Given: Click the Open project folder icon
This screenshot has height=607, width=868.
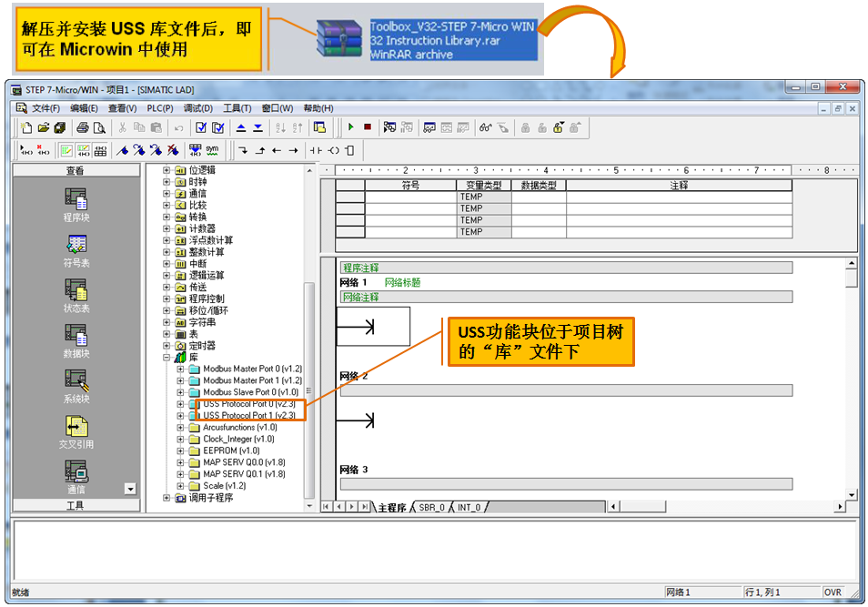Looking at the screenshot, I should [x=43, y=128].
